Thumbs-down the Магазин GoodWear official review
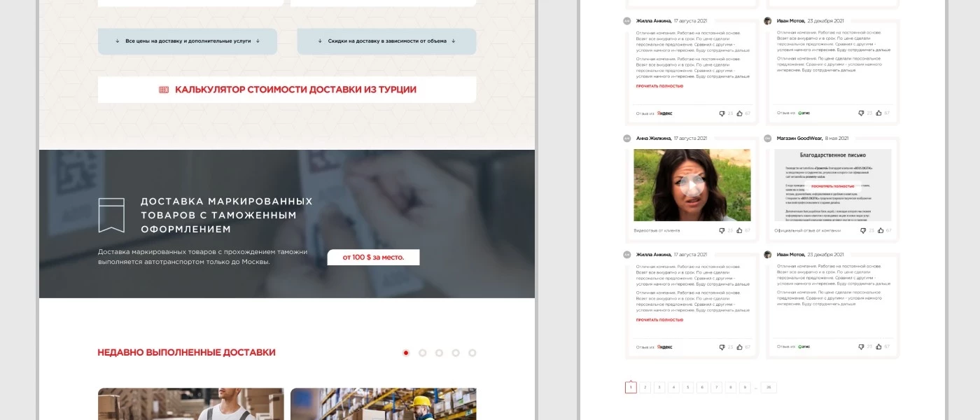 click(x=862, y=230)
